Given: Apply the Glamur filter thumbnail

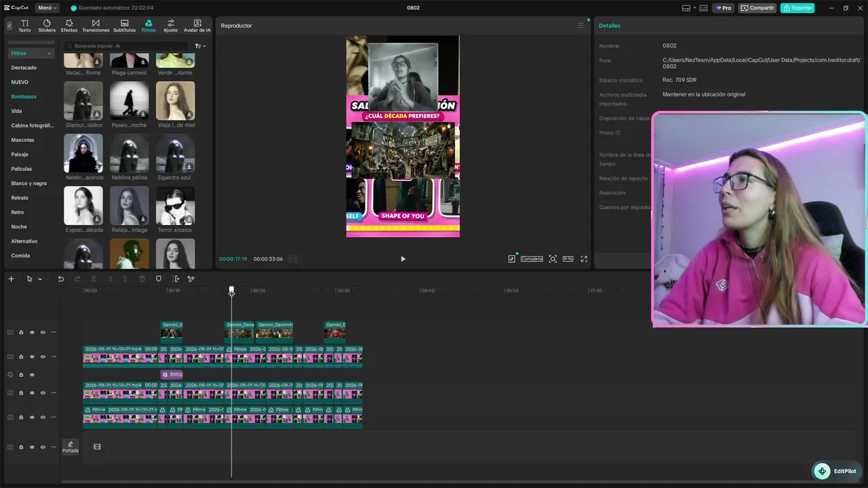Looking at the screenshot, I should (83, 101).
